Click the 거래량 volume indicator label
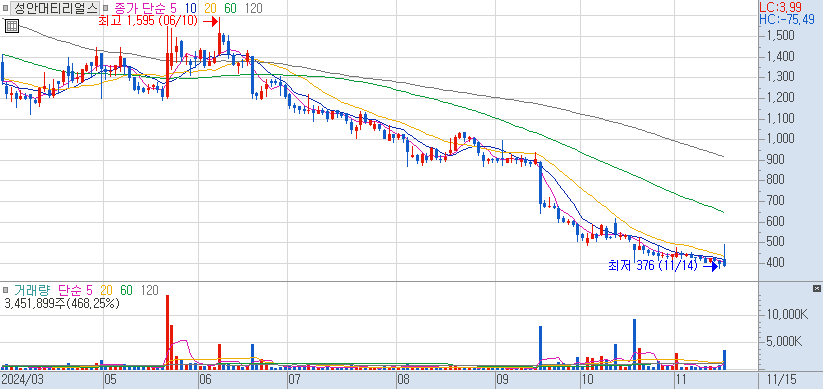The image size is (823, 389). (x=33, y=290)
